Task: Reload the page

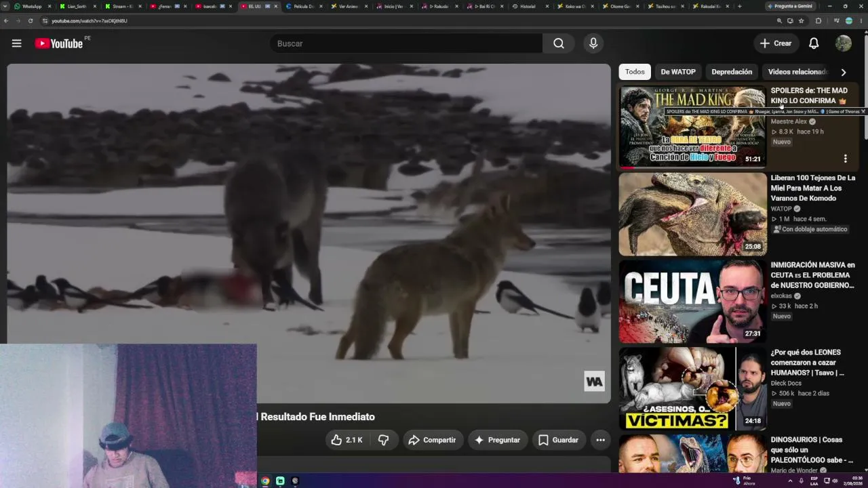Action: pos(31,21)
